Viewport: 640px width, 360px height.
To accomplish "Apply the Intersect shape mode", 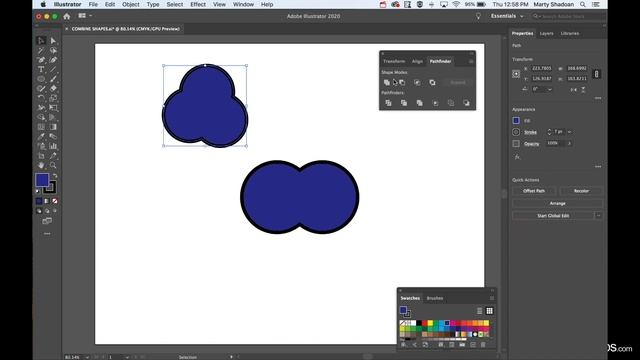I will tap(417, 82).
